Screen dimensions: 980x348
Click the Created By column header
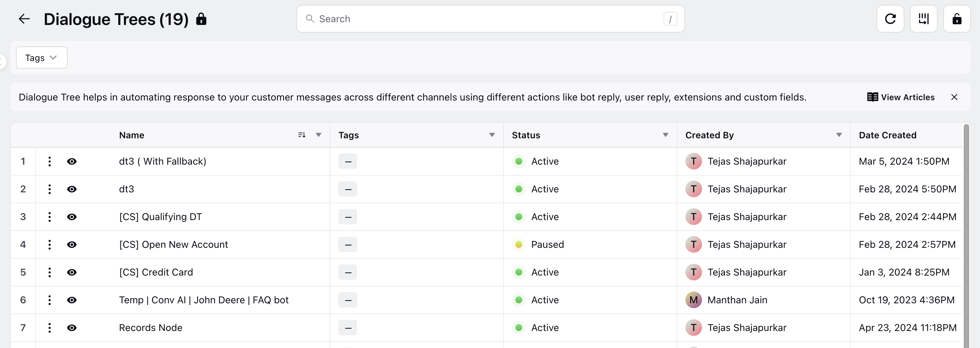[710, 135]
